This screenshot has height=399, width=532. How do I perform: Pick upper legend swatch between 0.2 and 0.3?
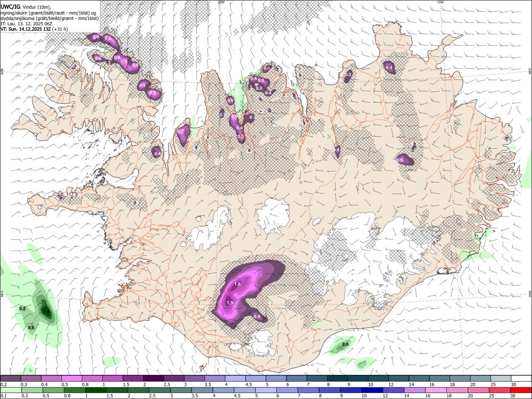point(10,378)
